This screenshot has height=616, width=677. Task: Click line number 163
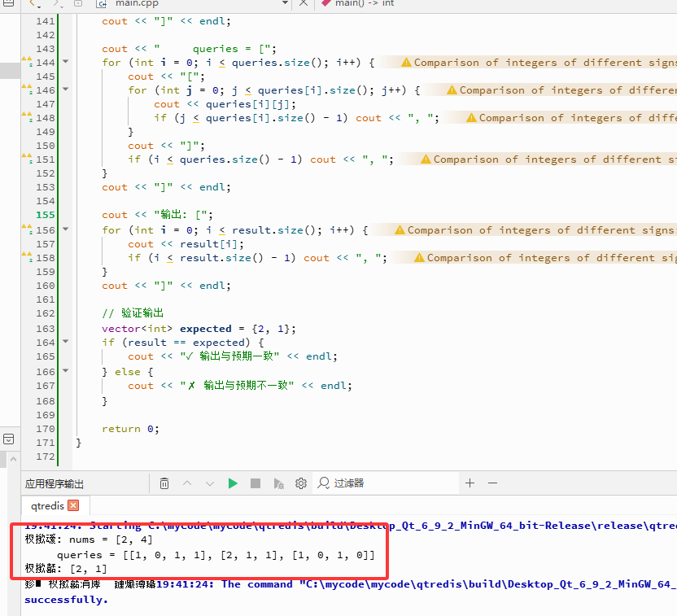tap(46, 329)
